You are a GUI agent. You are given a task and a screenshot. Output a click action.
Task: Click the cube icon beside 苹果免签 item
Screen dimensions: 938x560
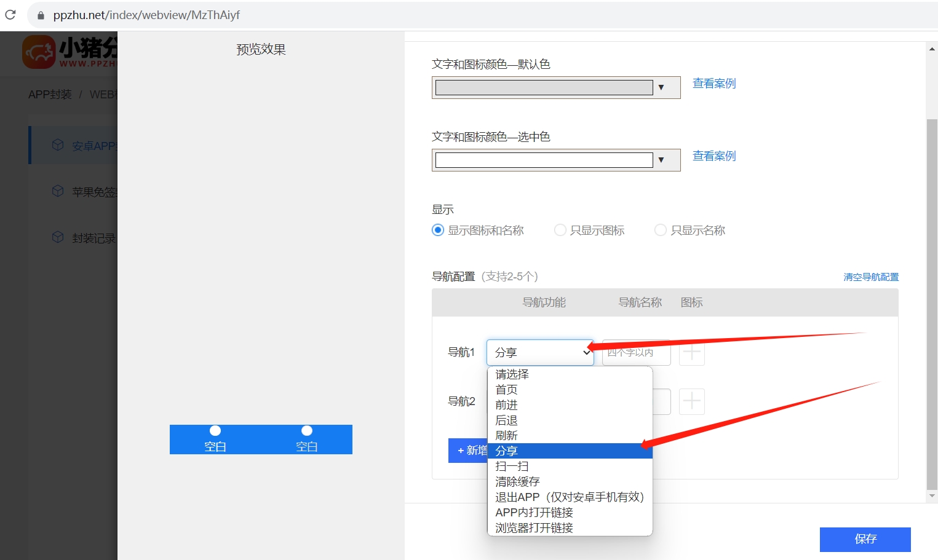click(57, 191)
